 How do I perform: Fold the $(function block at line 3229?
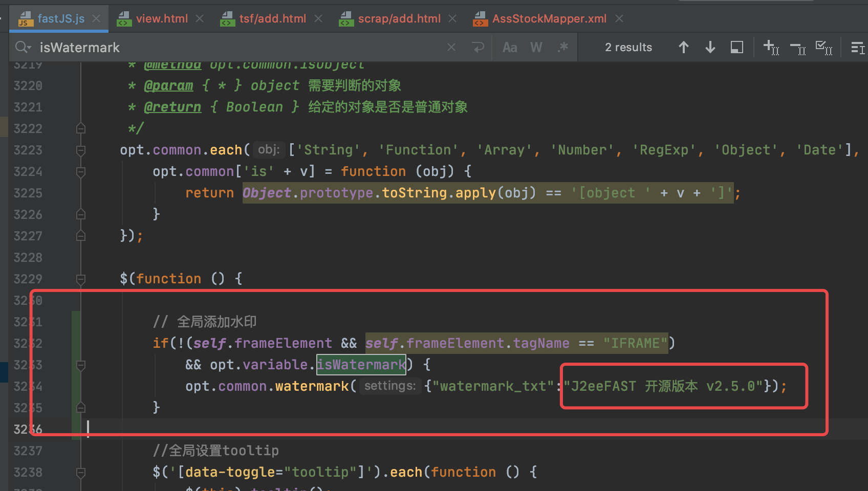click(80, 279)
